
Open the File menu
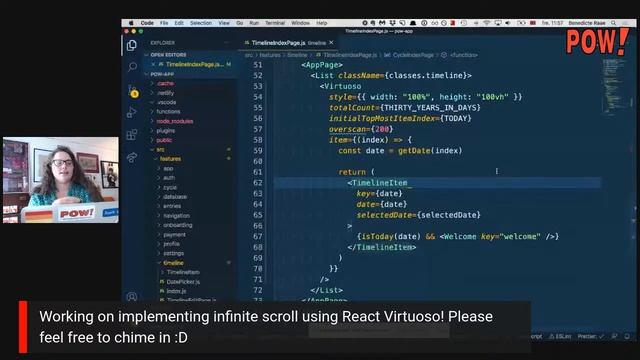click(x=164, y=23)
